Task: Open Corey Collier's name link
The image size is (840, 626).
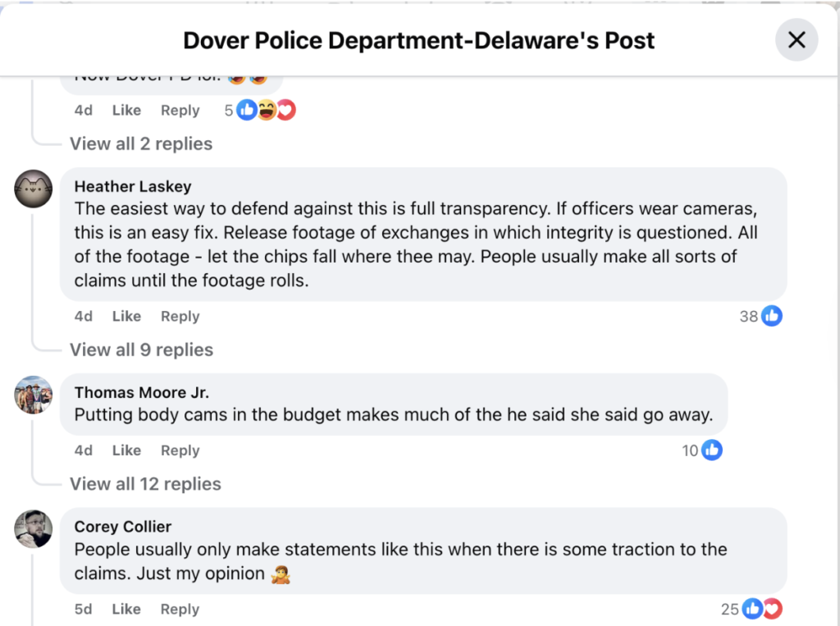Action: tap(123, 527)
